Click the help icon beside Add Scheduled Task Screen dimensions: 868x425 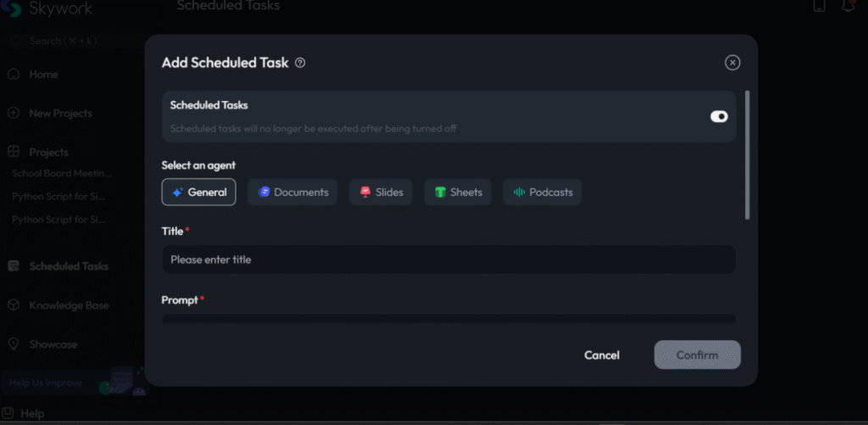click(300, 63)
